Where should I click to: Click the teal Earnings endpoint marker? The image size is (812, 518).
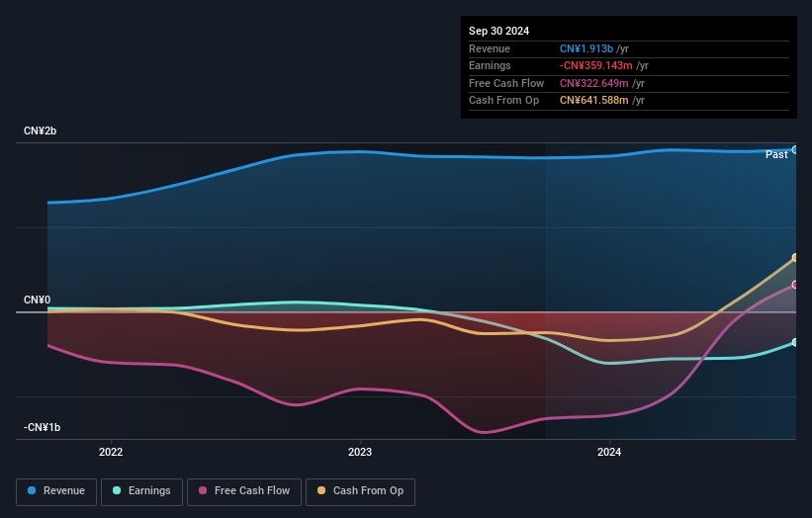click(795, 343)
